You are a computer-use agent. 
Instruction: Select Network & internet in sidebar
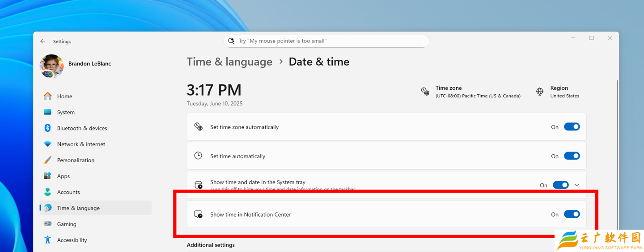tap(96, 144)
